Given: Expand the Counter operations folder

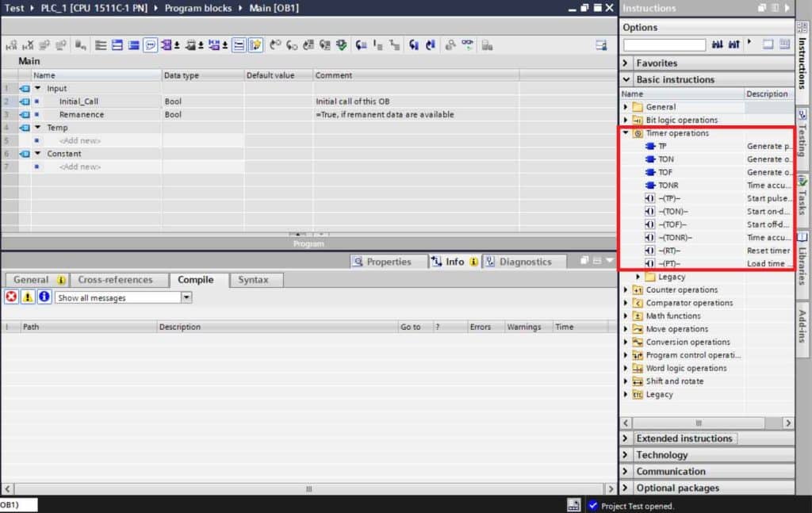Looking at the screenshot, I should click(x=626, y=290).
